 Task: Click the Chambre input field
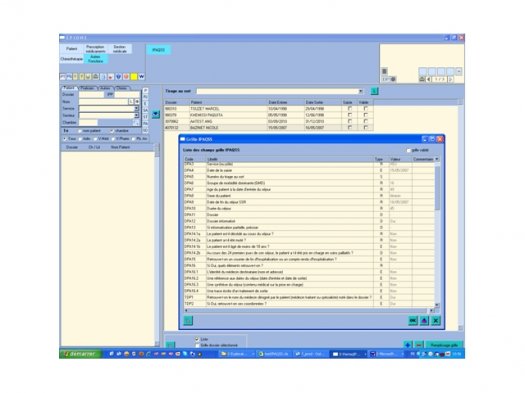coord(88,123)
